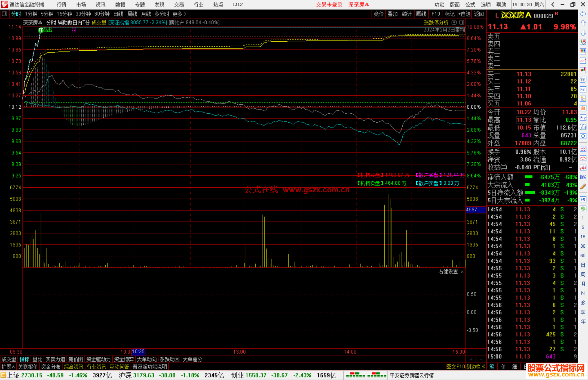588x380 pixels.
Task: Click the pencil draw icon in sidebar
Action: (x=583, y=187)
